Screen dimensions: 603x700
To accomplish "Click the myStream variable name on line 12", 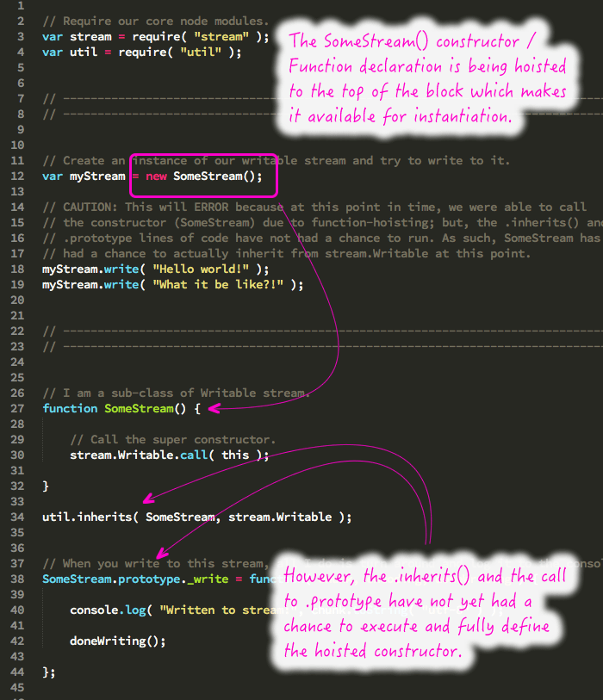I will point(97,176).
